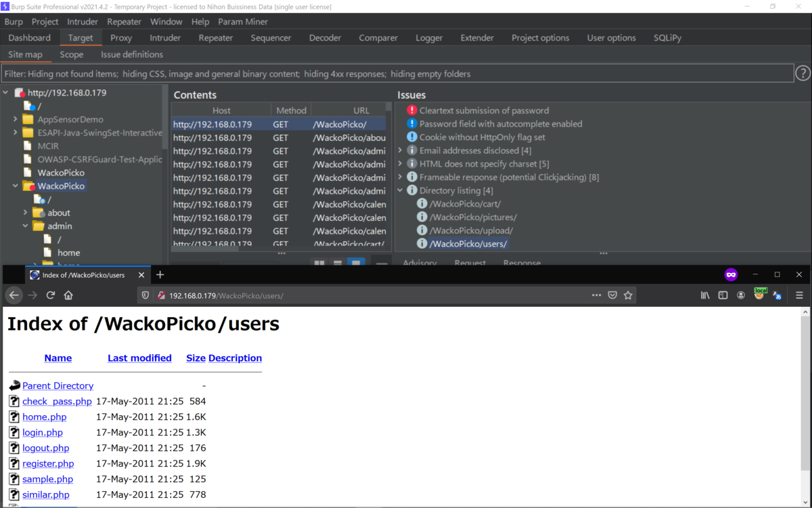Open the login.php link
Image resolution: width=812 pixels, height=508 pixels.
click(x=43, y=432)
